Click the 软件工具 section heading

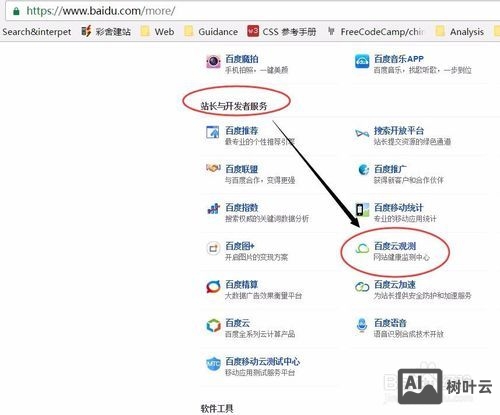[217, 408]
